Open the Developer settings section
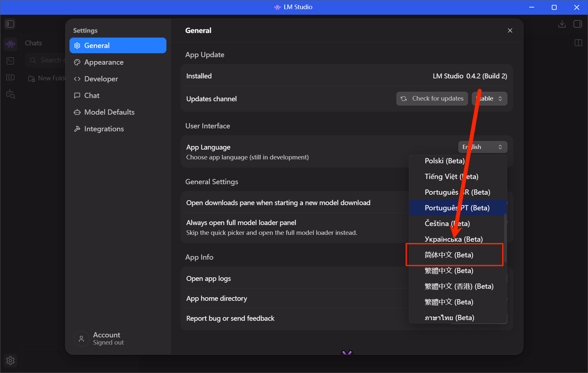 pos(118,79)
